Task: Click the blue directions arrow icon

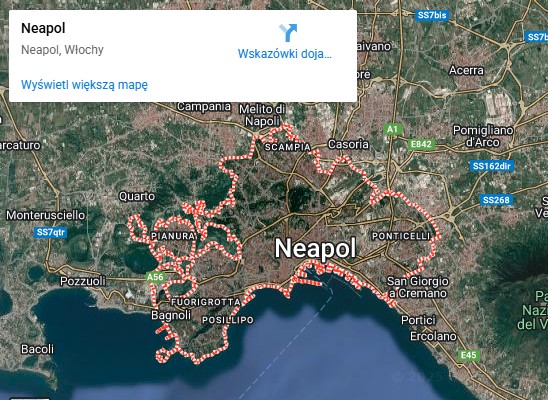Action: (x=288, y=32)
